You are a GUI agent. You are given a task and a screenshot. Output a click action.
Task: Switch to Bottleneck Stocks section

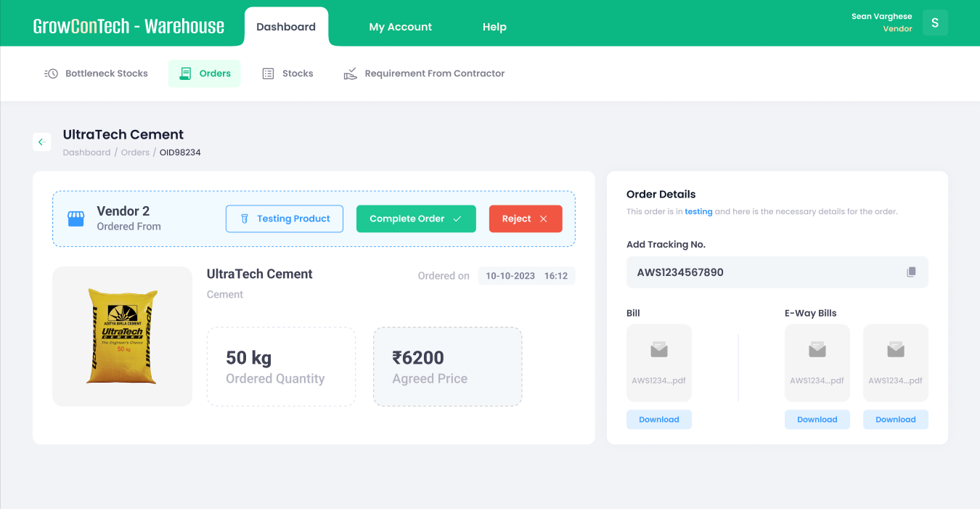coord(96,73)
